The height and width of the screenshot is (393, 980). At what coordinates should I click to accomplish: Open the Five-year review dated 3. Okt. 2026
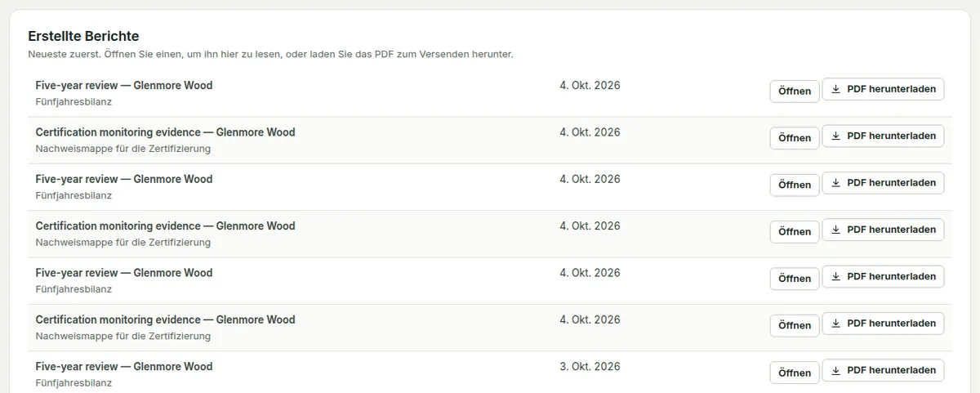tap(795, 373)
